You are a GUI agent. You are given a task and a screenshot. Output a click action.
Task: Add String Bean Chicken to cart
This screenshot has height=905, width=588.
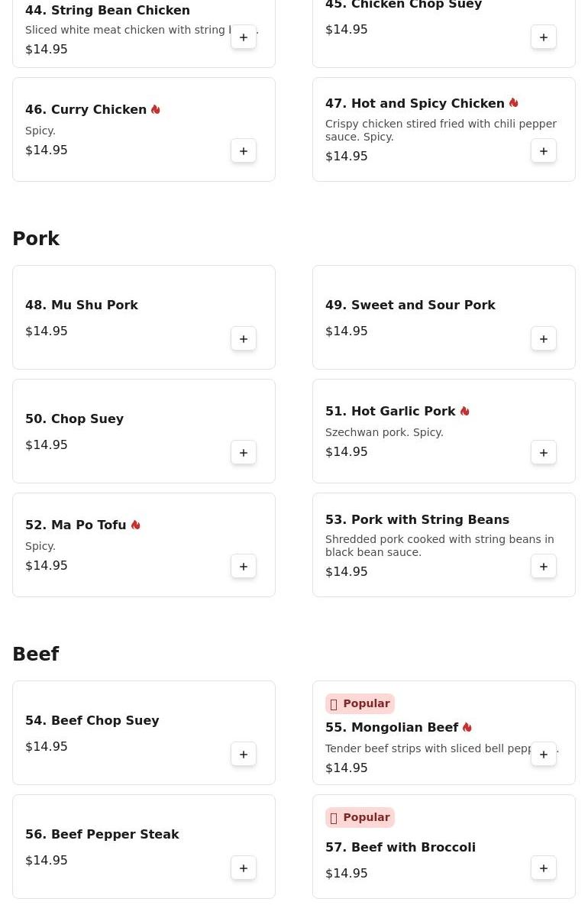244,37
